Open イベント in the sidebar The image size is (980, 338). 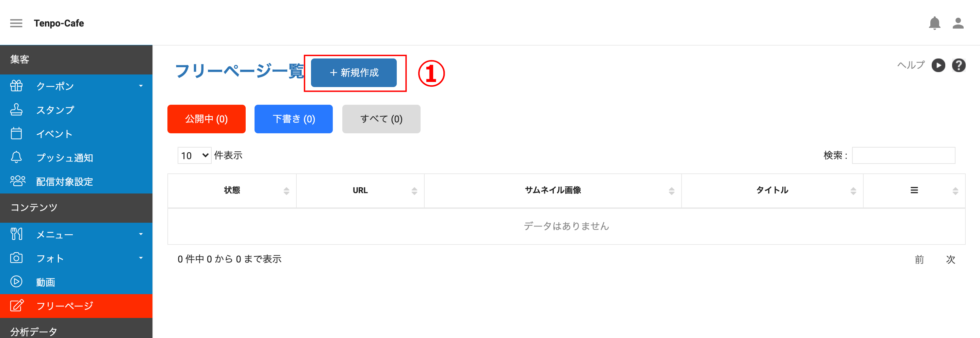click(x=76, y=134)
